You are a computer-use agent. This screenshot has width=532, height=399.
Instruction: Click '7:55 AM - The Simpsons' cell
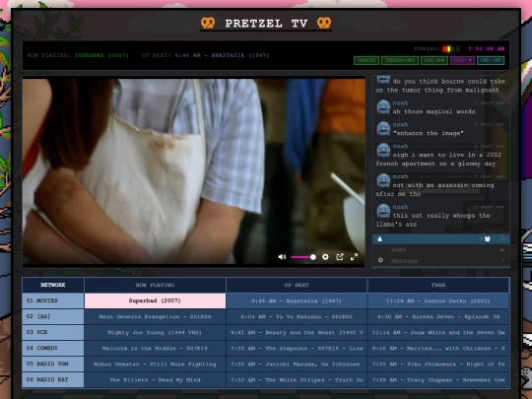[297, 348]
